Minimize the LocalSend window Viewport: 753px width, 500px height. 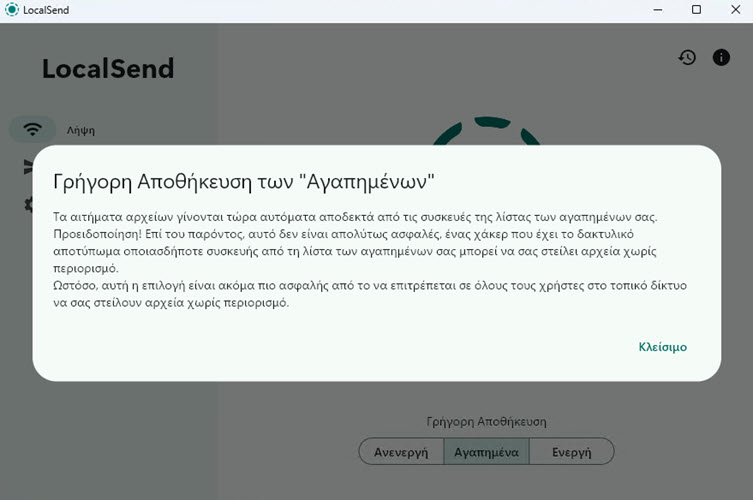pyautogui.click(x=657, y=10)
